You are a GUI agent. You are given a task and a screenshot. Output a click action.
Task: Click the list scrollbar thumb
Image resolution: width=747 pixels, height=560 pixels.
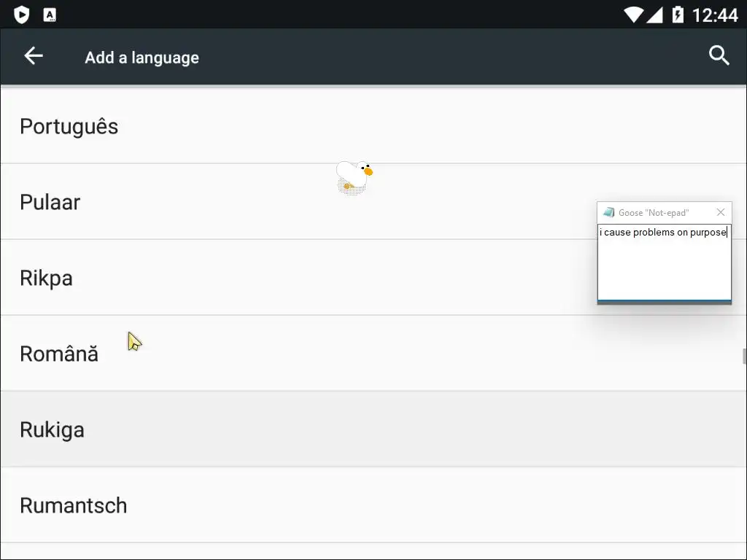[x=744, y=356]
